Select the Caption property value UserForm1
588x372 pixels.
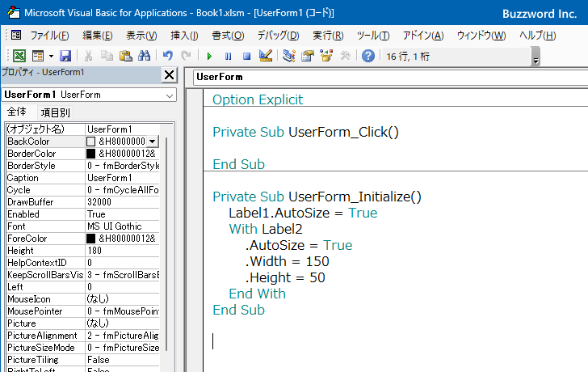(110, 178)
